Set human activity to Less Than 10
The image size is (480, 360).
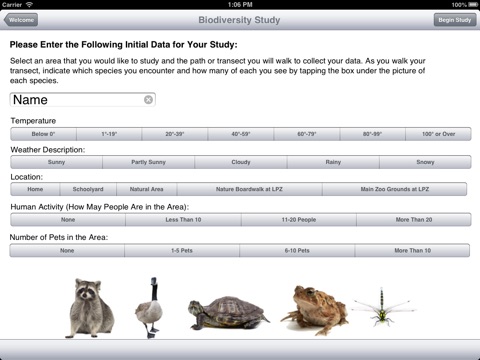click(x=183, y=220)
